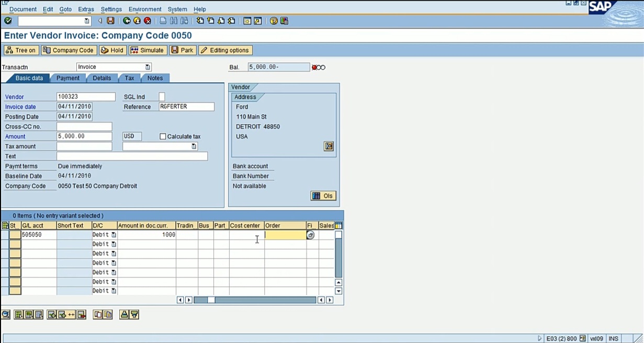The image size is (644, 343).
Task: Click the table horizontal scrollbar thumb
Action: [211, 300]
